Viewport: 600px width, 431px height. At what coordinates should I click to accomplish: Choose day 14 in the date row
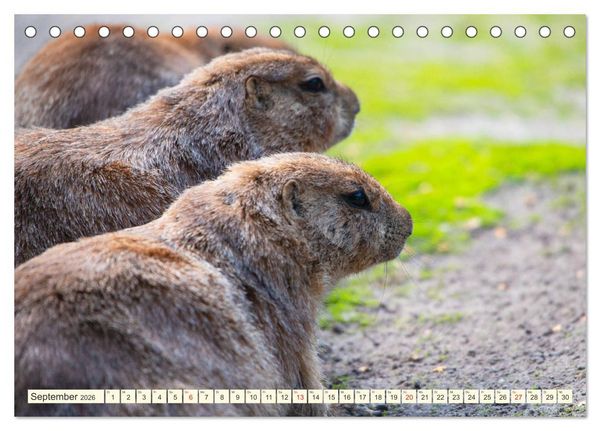[x=316, y=397]
